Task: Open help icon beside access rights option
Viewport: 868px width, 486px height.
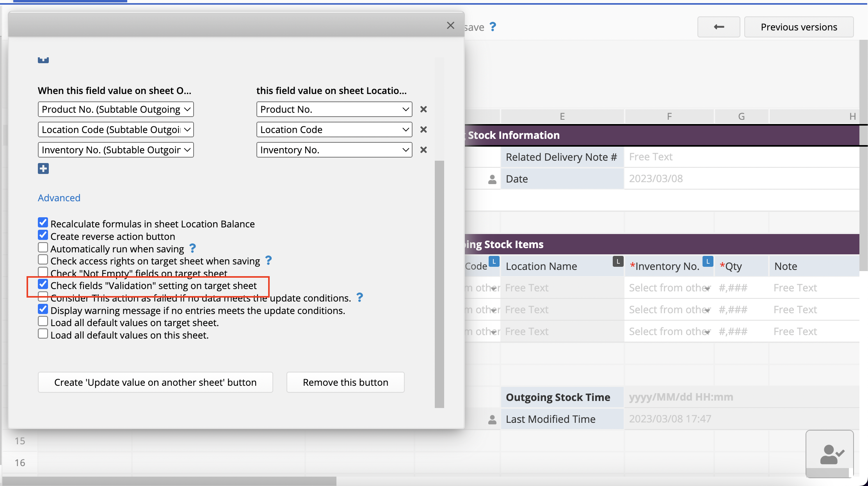Action: click(x=269, y=260)
